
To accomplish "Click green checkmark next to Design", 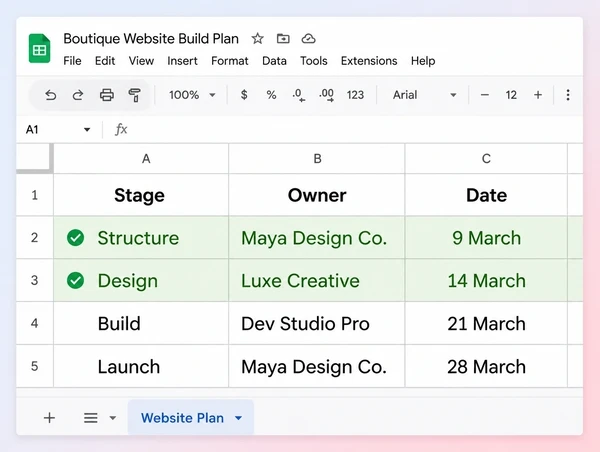I will [75, 281].
